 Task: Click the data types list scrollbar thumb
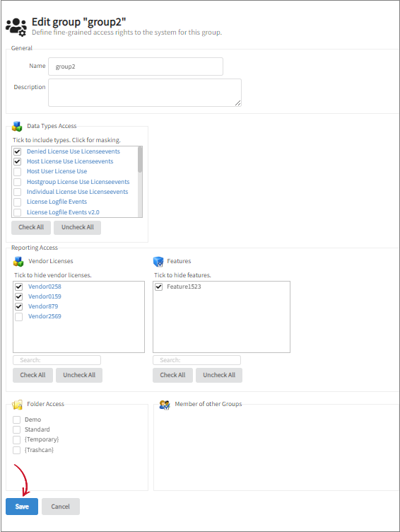tap(140, 160)
